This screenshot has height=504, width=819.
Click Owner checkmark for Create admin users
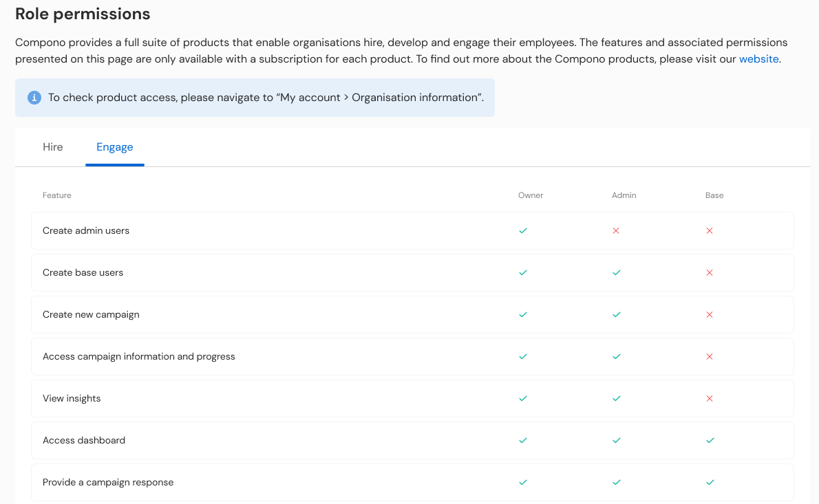tap(523, 230)
